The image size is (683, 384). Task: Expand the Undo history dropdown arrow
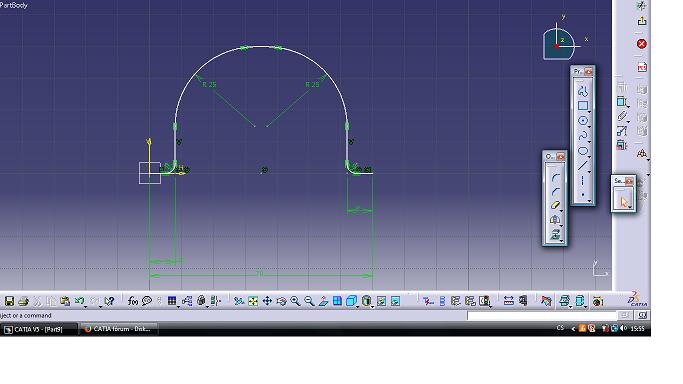click(85, 307)
